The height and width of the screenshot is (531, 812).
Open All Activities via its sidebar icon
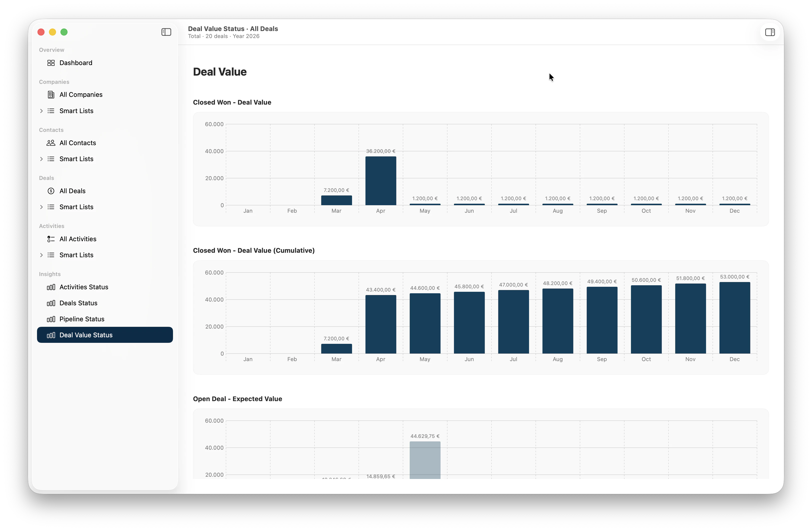51,239
